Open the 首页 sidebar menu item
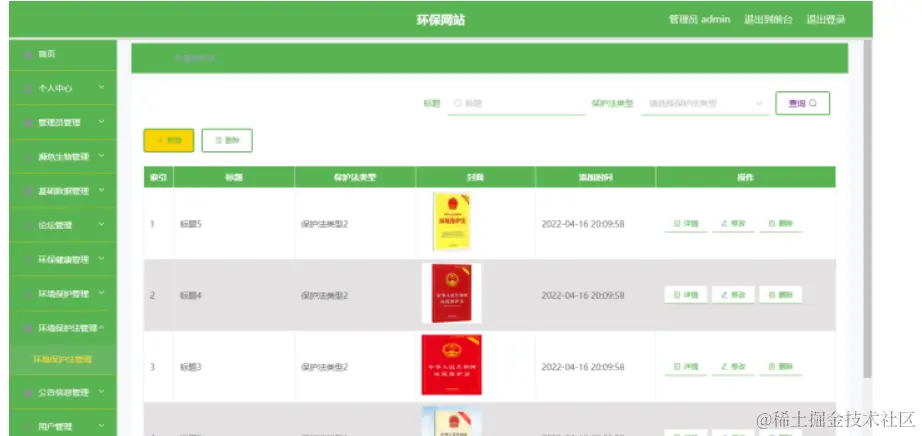Viewport: 922px width, 436px height. (63, 54)
